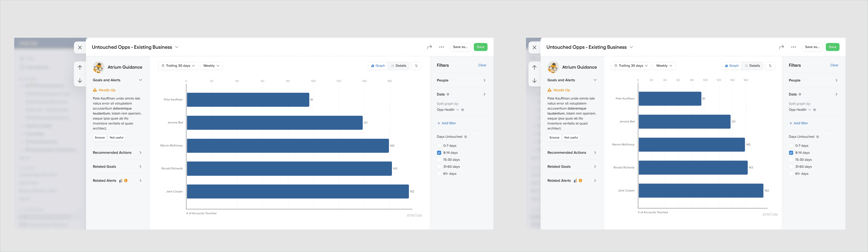The image size is (868, 252).
Task: Go to previous item with up arrow, left window
Action: [x=80, y=67]
